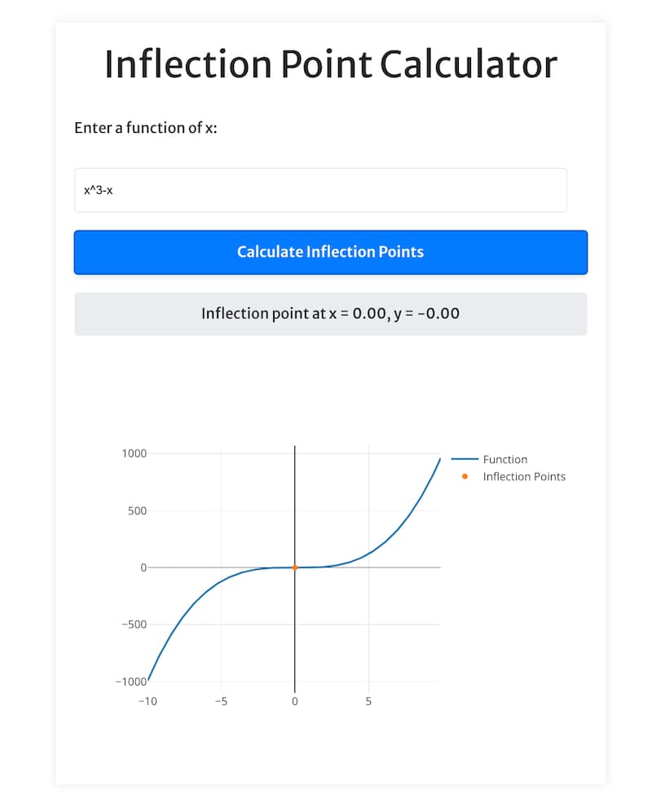652x812 pixels.
Task: Click the y-axis line of the chart
Action: (x=295, y=505)
